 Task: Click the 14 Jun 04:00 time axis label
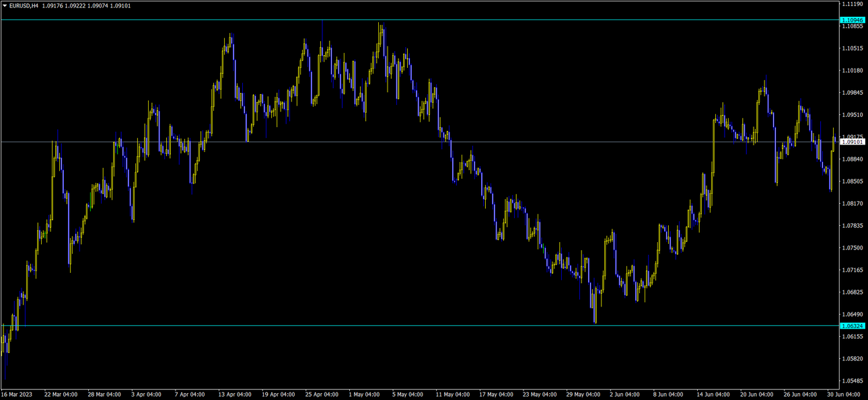pos(713,395)
